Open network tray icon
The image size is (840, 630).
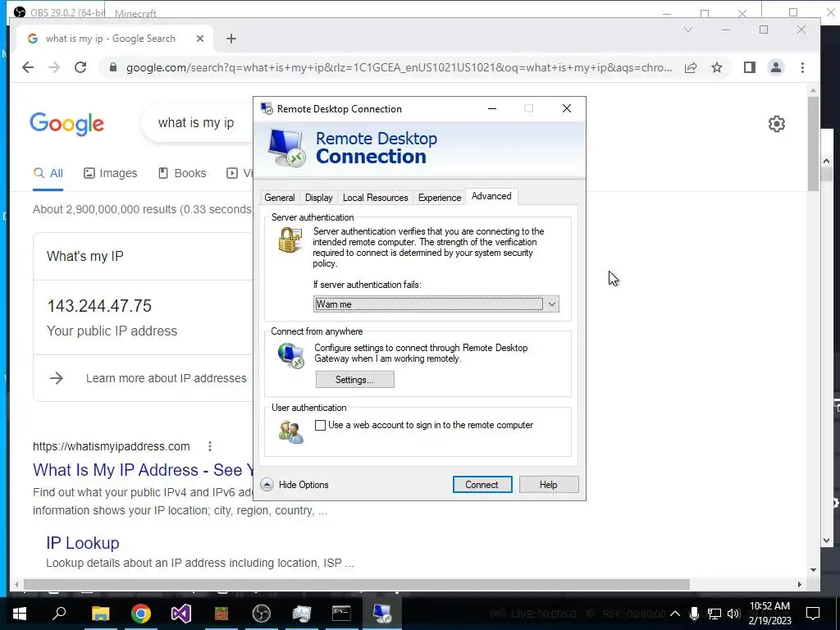(714, 614)
